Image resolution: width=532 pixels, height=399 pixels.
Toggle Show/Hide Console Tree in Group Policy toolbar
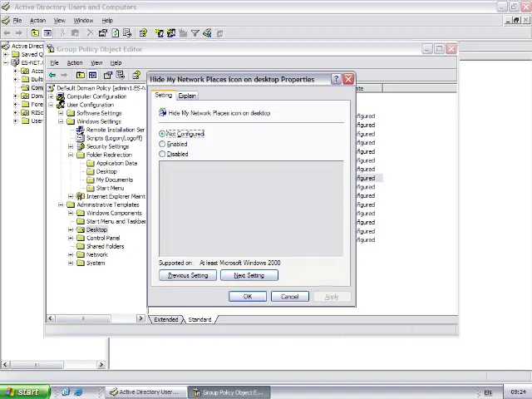pos(92,75)
